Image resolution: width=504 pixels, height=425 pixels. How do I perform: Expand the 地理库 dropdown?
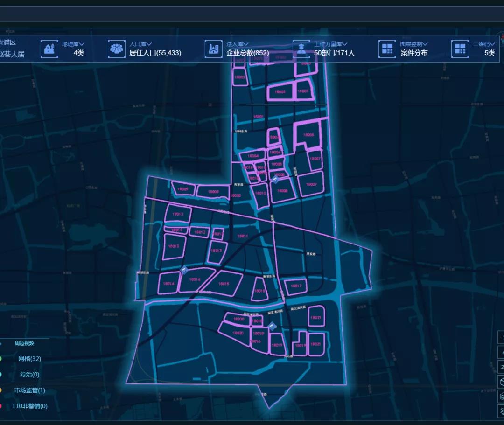[x=73, y=44]
